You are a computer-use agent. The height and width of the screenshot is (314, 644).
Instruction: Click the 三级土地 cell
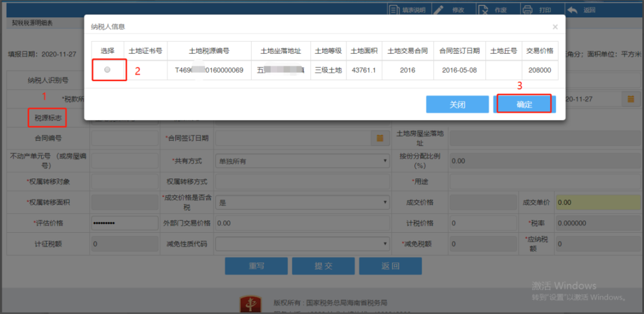pyautogui.click(x=328, y=70)
